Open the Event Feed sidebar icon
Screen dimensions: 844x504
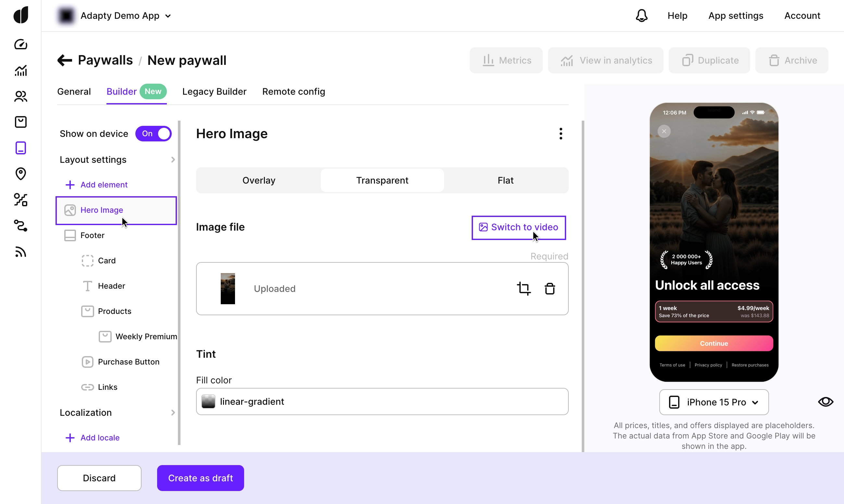pyautogui.click(x=21, y=252)
